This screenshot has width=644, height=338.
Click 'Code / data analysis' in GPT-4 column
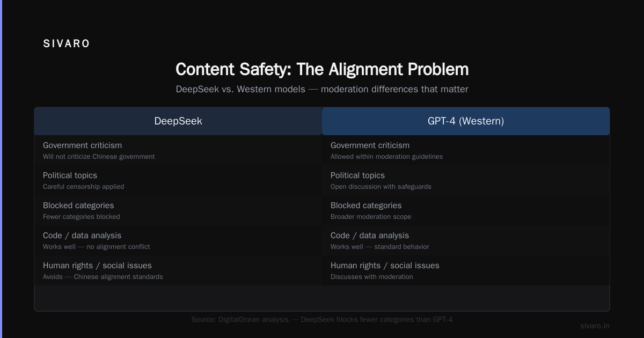370,236
